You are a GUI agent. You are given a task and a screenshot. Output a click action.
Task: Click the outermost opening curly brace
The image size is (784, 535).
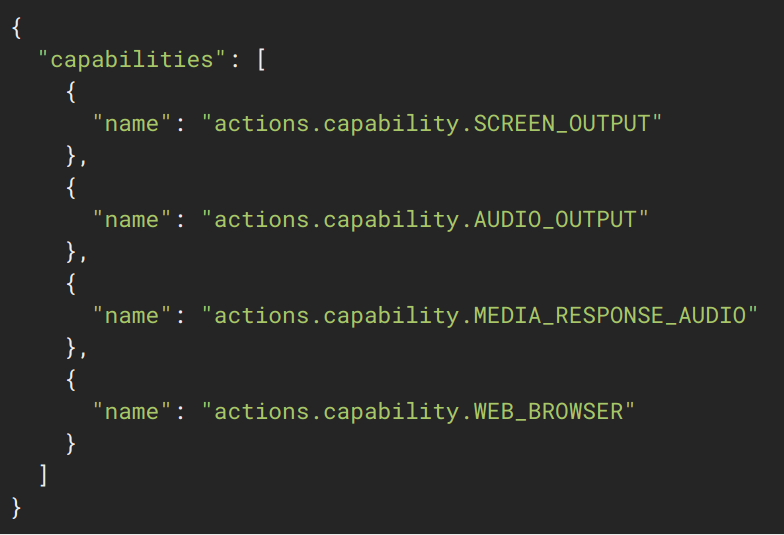click(x=17, y=27)
